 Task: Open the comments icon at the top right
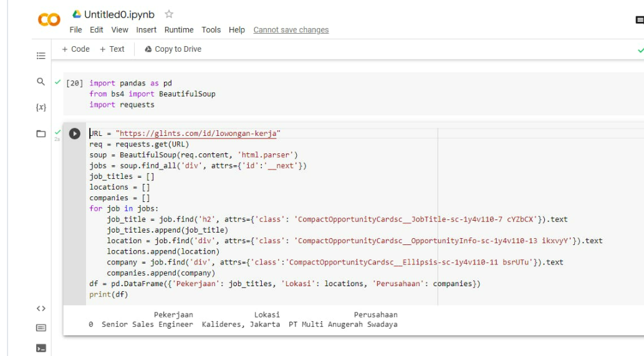click(x=640, y=20)
